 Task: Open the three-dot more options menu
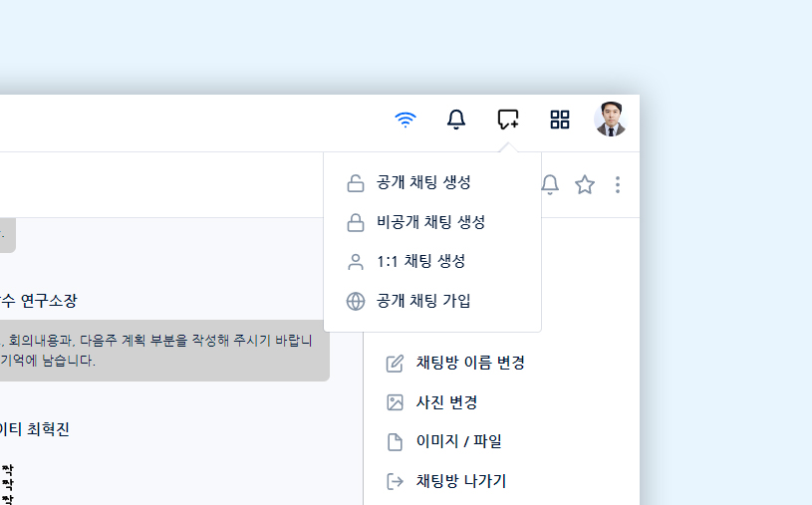618,185
